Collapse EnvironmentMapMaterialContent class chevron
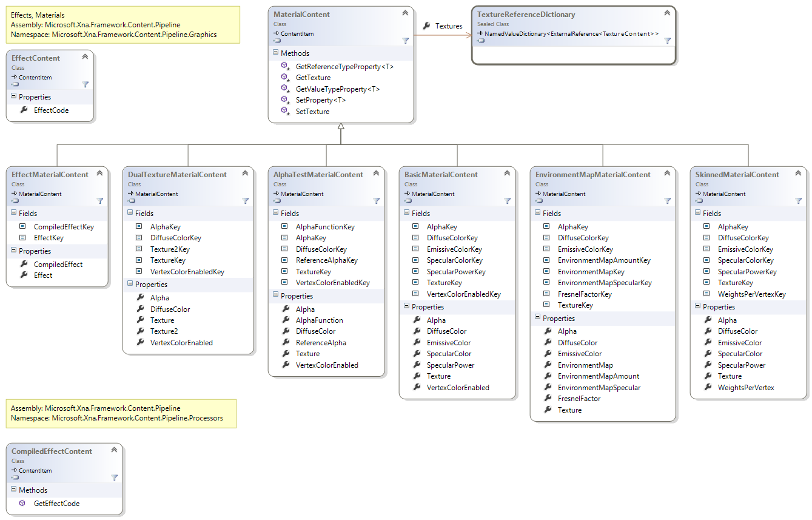 (x=667, y=173)
